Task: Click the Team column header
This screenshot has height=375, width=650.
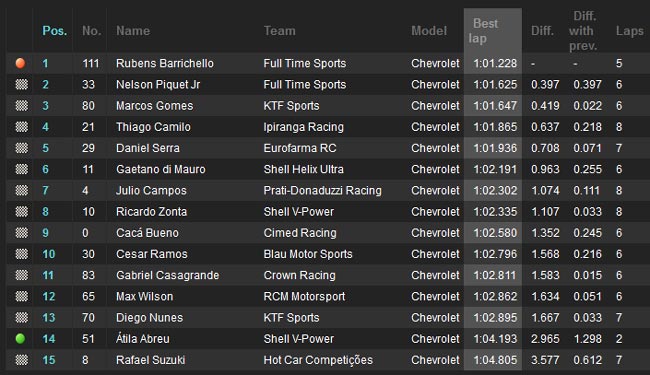Action: [280, 31]
